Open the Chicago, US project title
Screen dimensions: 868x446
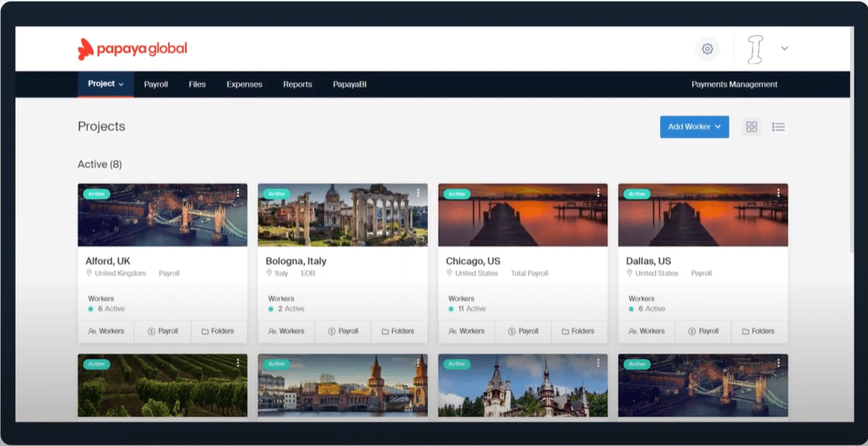click(474, 261)
